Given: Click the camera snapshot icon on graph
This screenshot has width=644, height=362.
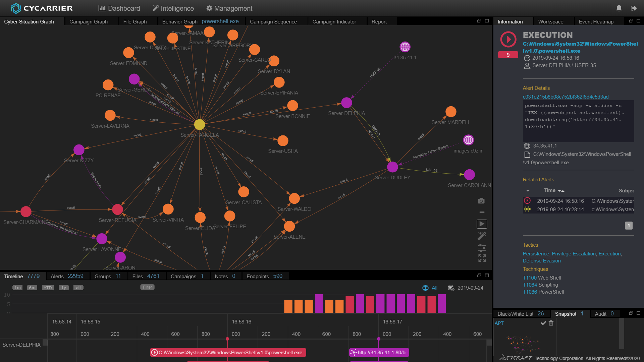Looking at the screenshot, I should tap(481, 201).
